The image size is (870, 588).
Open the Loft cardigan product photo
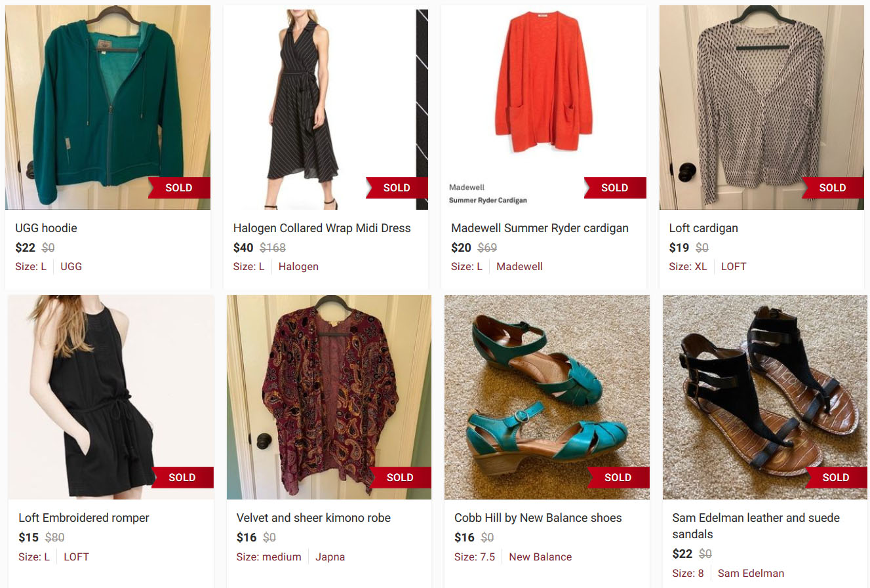(x=761, y=108)
